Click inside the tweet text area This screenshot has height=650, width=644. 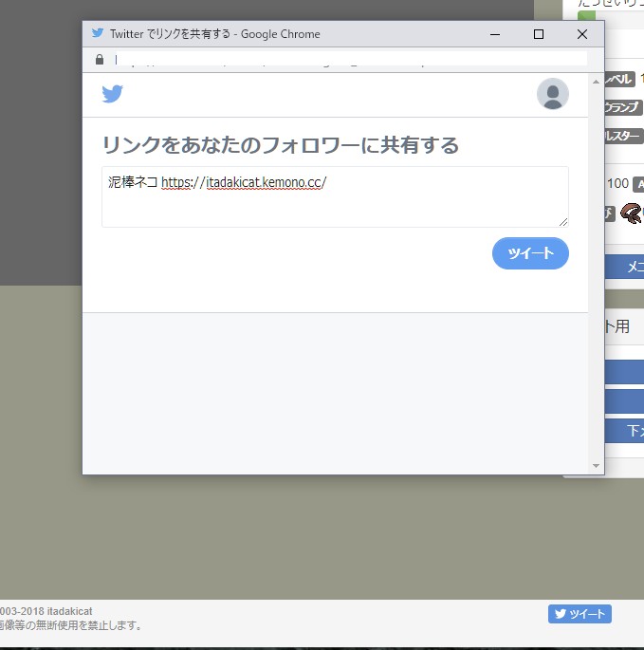pos(335,206)
